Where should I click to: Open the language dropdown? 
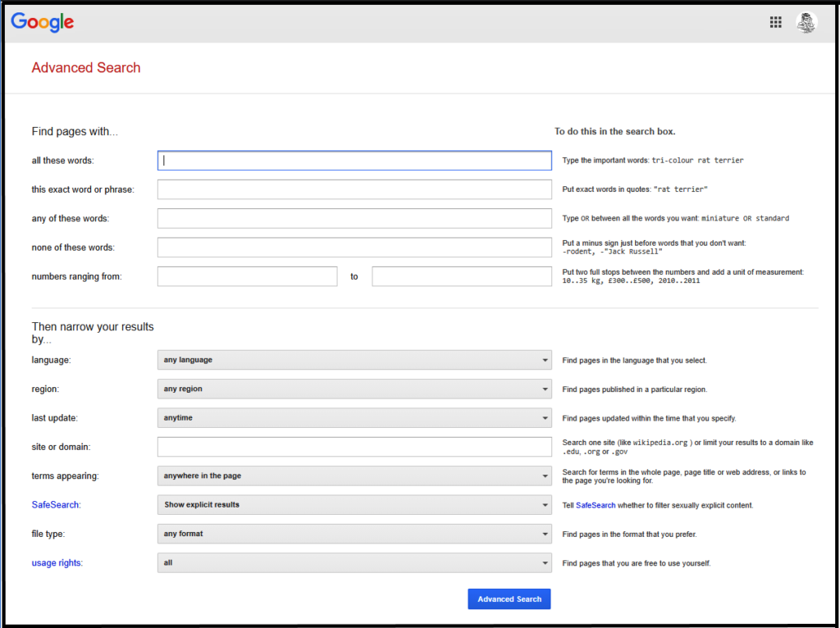click(354, 360)
